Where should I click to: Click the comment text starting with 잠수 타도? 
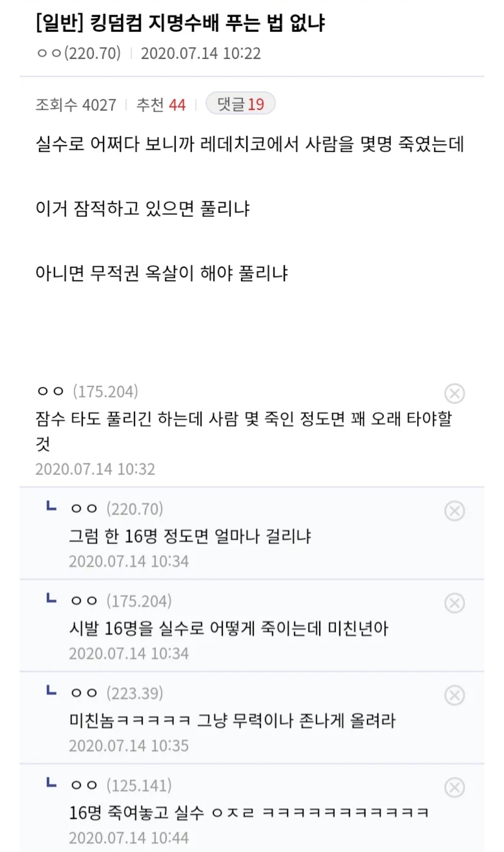(x=244, y=419)
